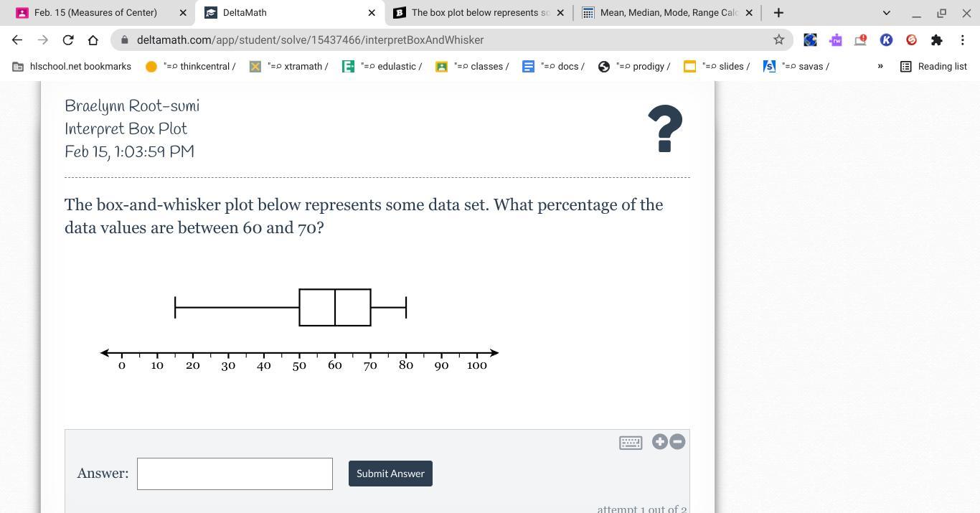Go to browser home page
The height and width of the screenshot is (513, 980).
93,40
